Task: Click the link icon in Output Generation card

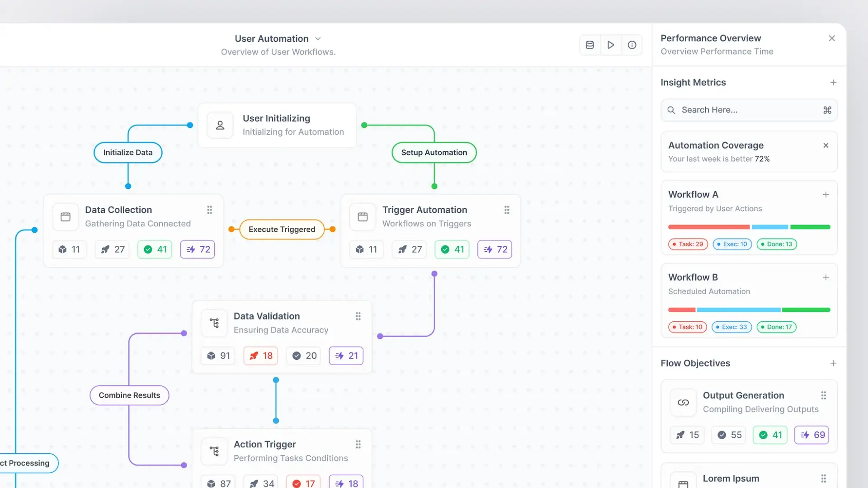Action: (x=683, y=403)
